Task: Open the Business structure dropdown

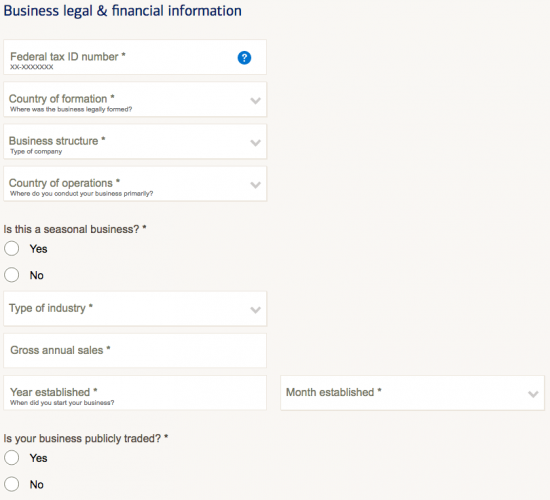Action: pos(135,141)
